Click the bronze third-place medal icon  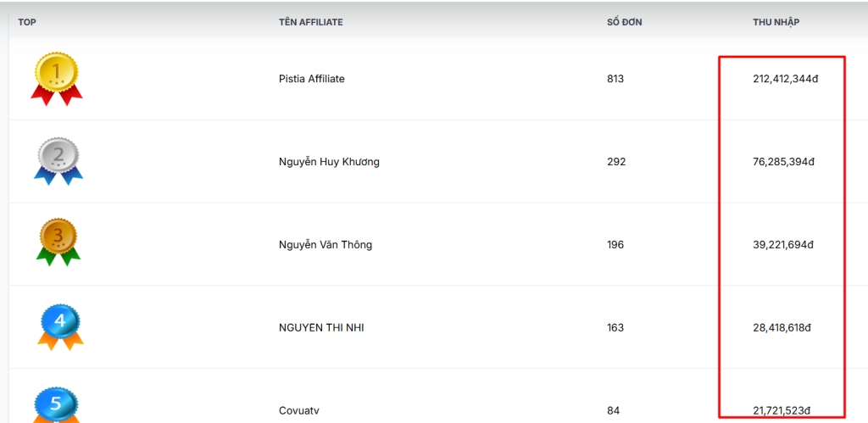(58, 242)
